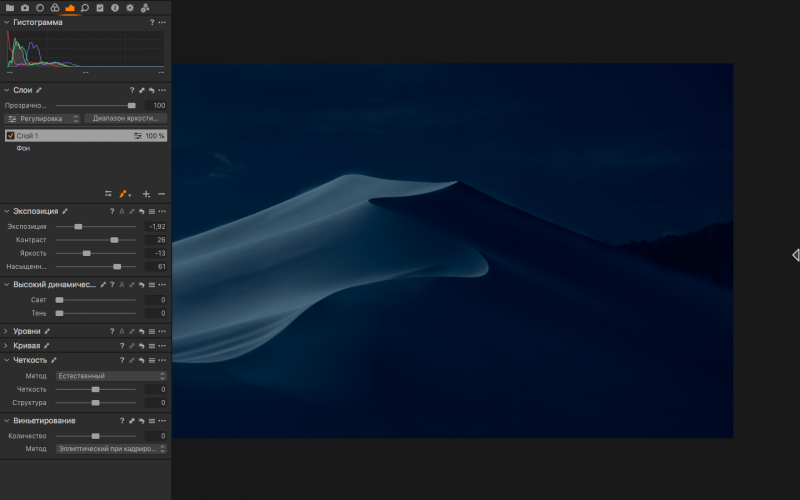
Task: Reset Exposure panel with the undo arrow
Action: coord(141,212)
